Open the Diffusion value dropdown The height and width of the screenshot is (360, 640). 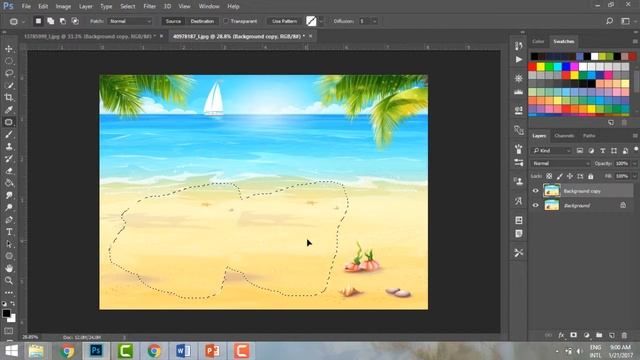tap(375, 21)
